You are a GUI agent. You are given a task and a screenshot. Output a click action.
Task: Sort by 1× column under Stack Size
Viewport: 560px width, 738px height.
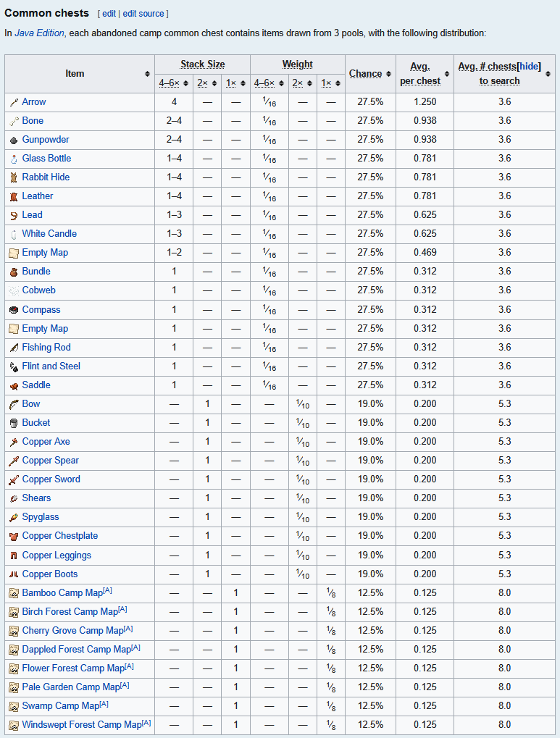[x=243, y=83]
